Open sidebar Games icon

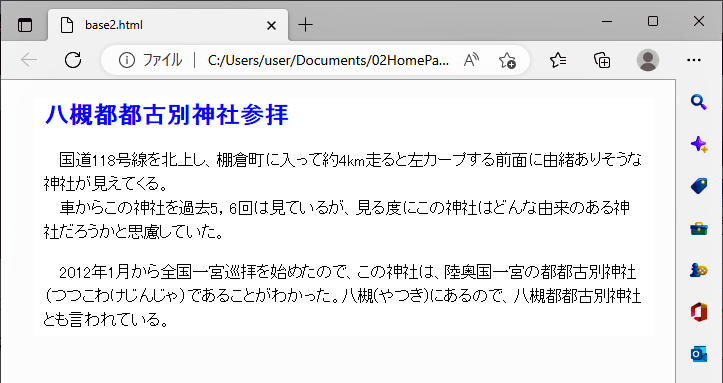tap(699, 270)
